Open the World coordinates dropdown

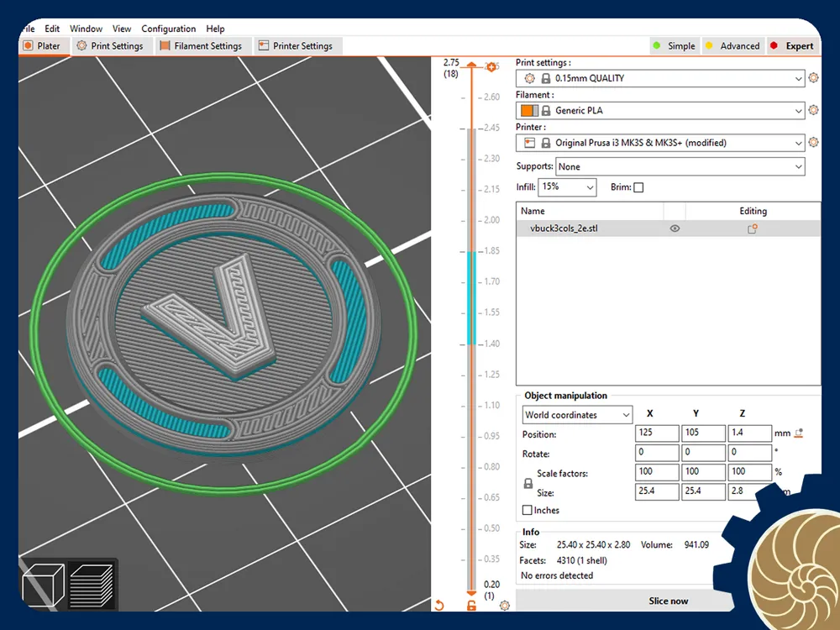(x=577, y=415)
